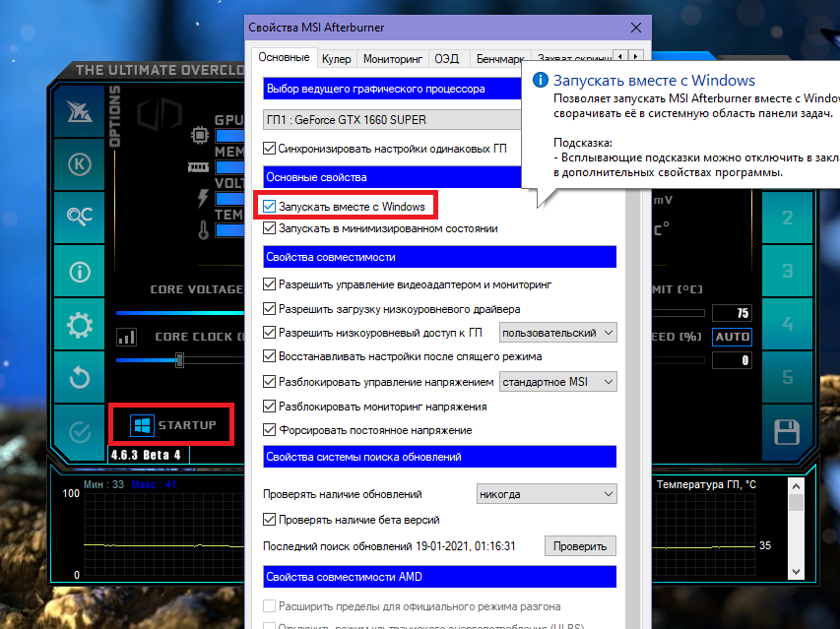The image size is (840, 629).
Task: Open the пользовательский access mode dropdown
Action: 557,333
